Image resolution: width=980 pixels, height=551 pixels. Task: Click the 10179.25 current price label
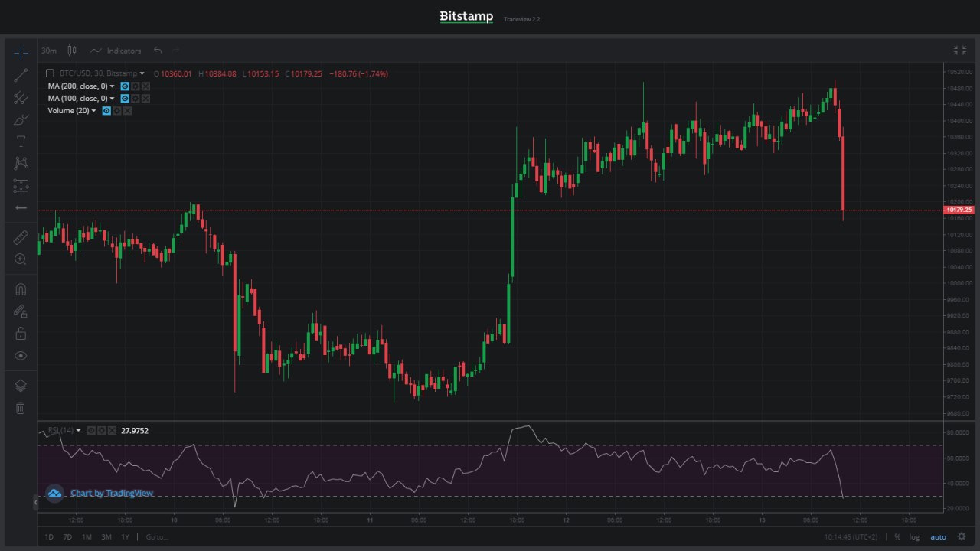point(959,210)
